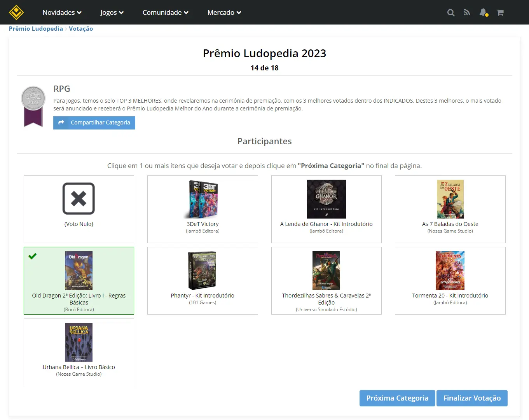Screen dimensions: 529x420
Task: Select the 3DeT Victory cover thumbnail
Action: click(x=203, y=199)
